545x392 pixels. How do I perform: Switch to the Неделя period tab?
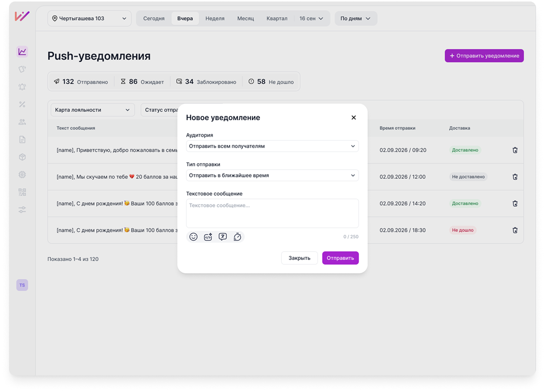(215, 18)
